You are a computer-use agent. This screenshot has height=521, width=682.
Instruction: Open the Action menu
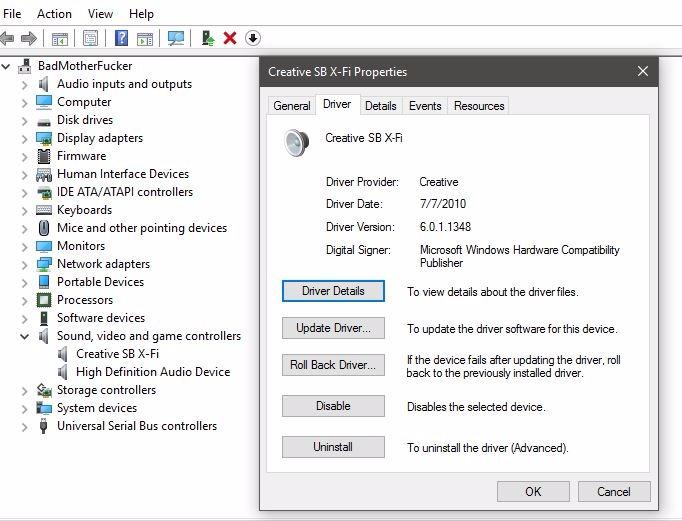(x=54, y=14)
